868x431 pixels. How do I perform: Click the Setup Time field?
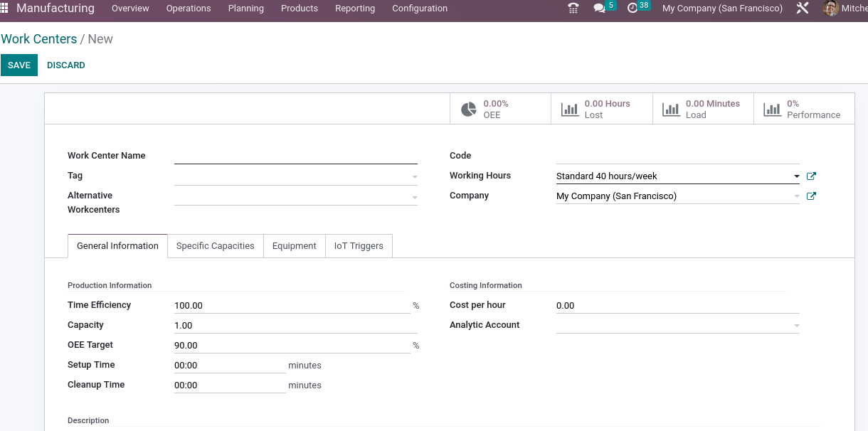pyautogui.click(x=230, y=366)
